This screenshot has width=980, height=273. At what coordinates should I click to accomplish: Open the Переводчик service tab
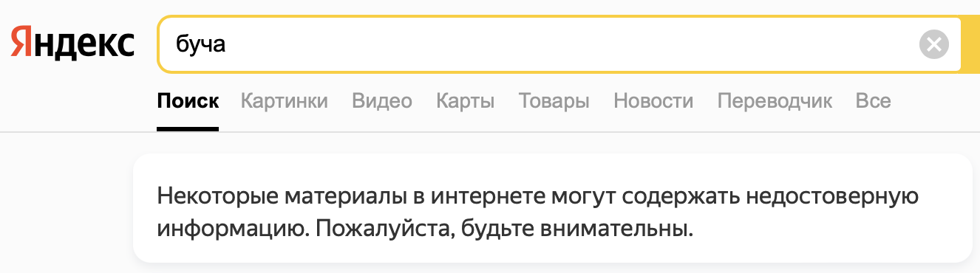pyautogui.click(x=775, y=101)
